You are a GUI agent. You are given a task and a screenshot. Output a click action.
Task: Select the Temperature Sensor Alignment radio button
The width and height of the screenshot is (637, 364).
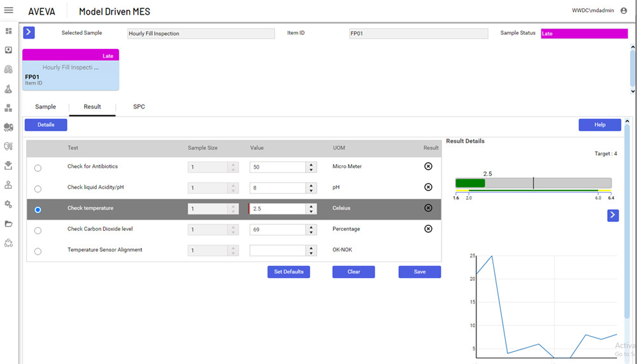38,251
